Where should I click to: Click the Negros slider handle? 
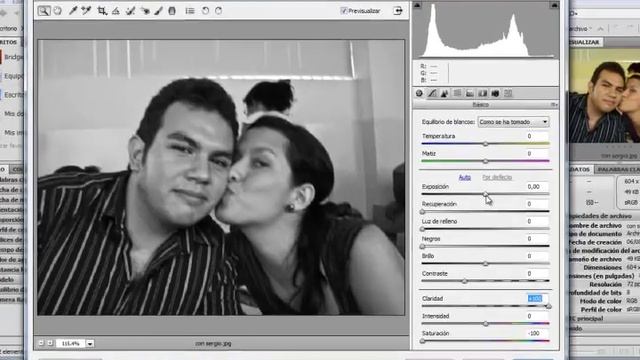click(422, 247)
